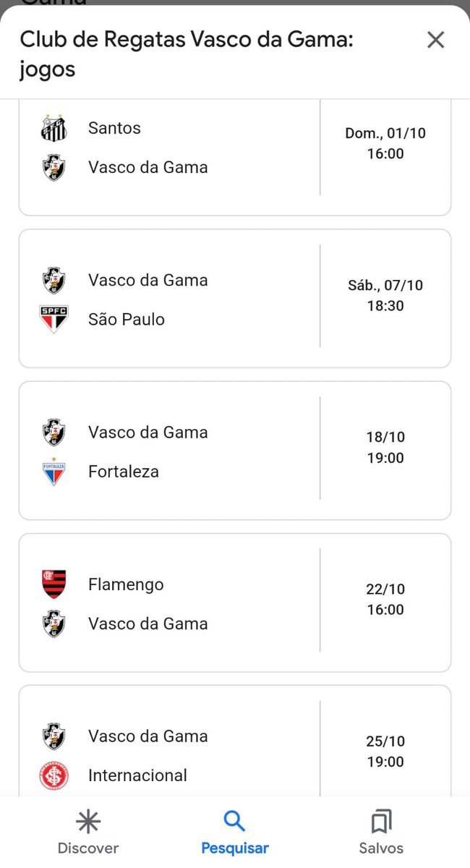Viewport: 470px width, 868px height.
Task: Open the Santos team name link
Action: [114, 128]
